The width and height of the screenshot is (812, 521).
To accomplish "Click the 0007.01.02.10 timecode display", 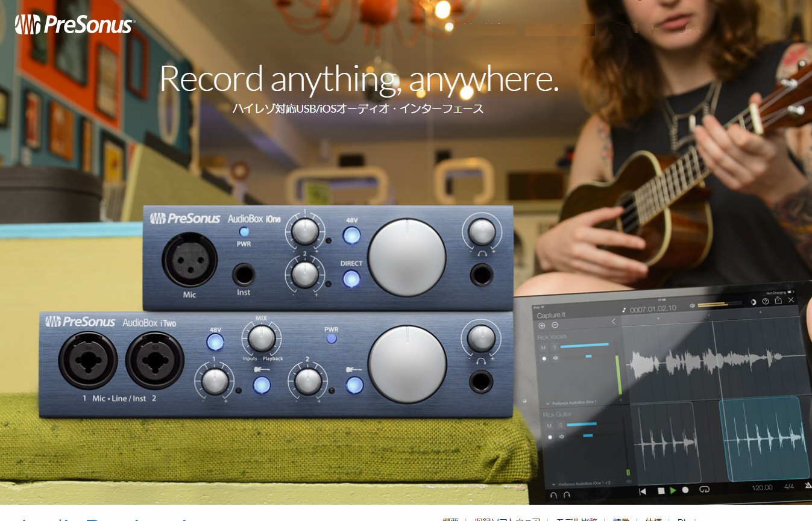I will [x=653, y=308].
